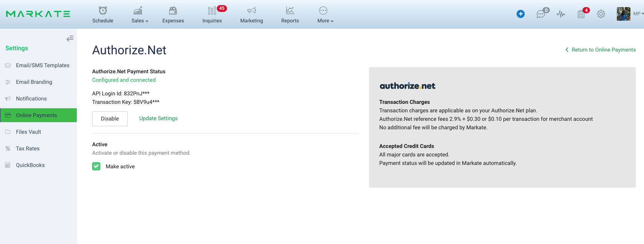Go to Inquiries menu label
This screenshot has height=244, width=644.
212,21
